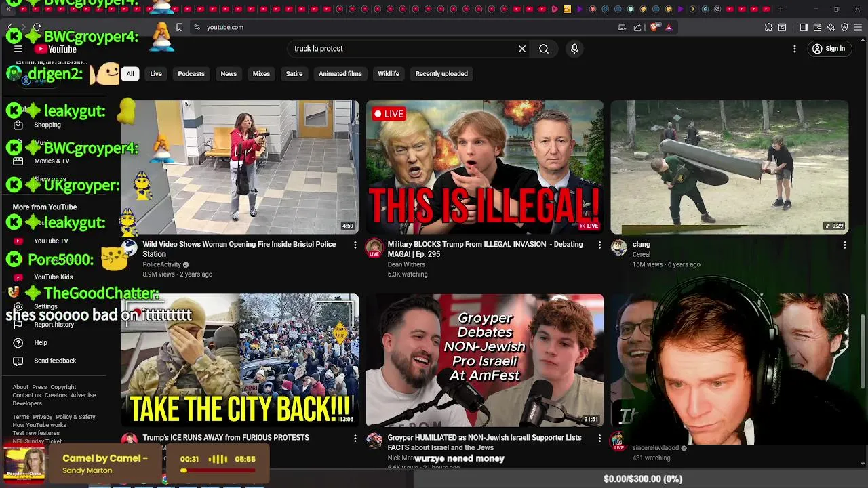The image size is (868, 488).
Task: Visit the Dean Withers channel name
Action: coord(406,264)
